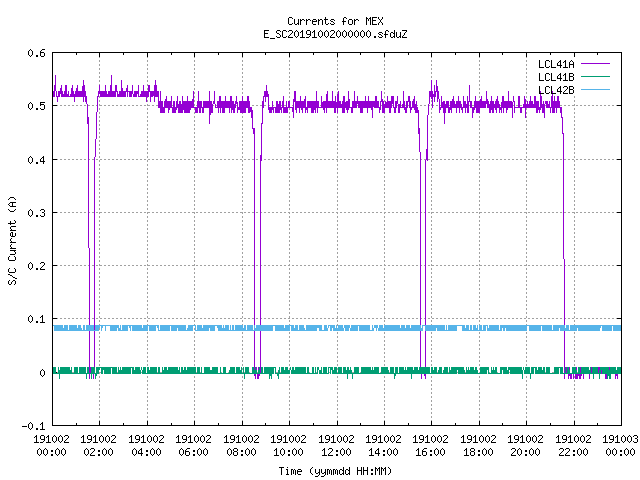Click the y-axis tick value 0.5
The image size is (640, 480).
[36, 106]
